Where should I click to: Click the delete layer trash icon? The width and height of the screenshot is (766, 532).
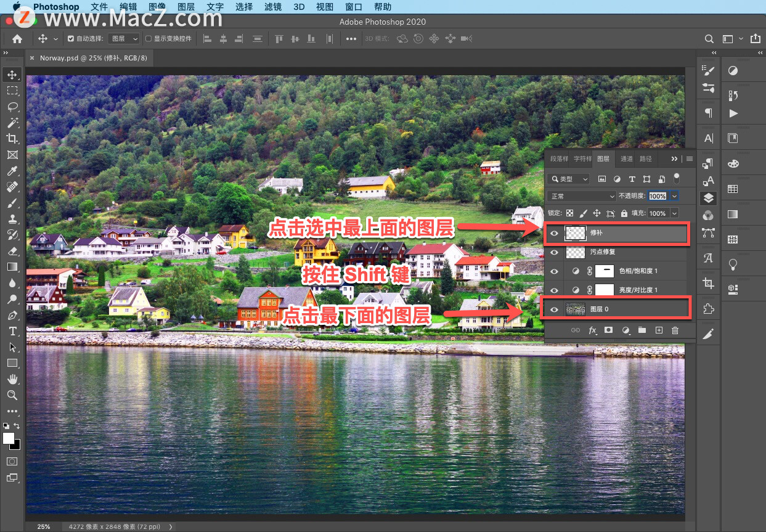coord(675,330)
